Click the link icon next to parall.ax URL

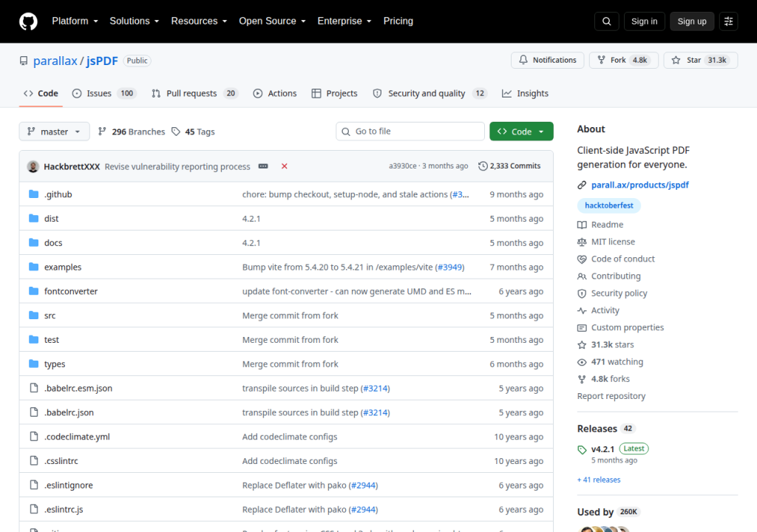[x=582, y=185]
